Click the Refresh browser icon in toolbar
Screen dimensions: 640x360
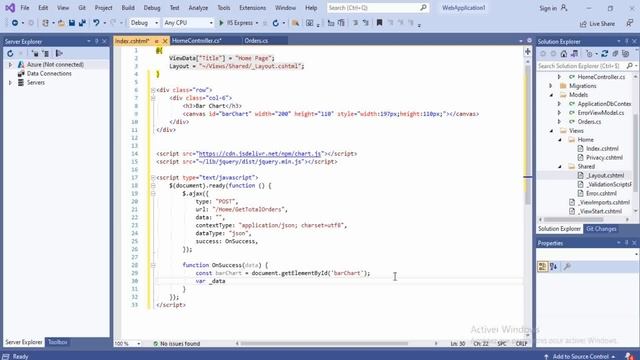pyautogui.click(x=276, y=23)
